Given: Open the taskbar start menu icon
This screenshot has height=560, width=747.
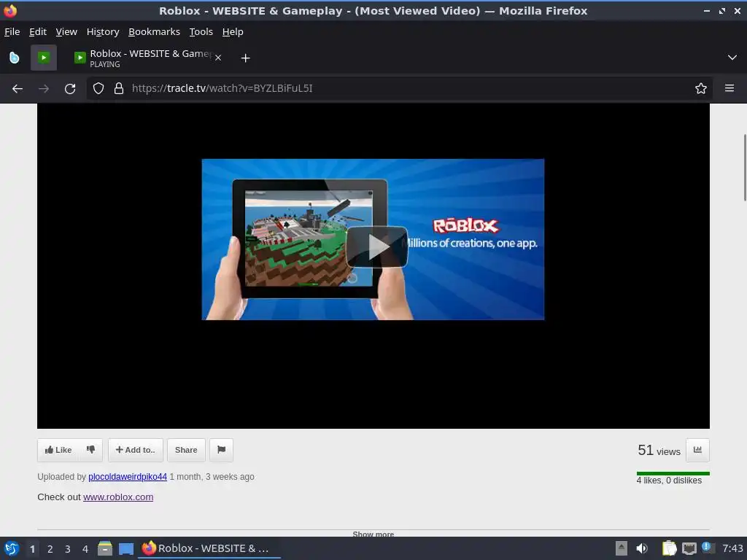Looking at the screenshot, I should coord(12,548).
